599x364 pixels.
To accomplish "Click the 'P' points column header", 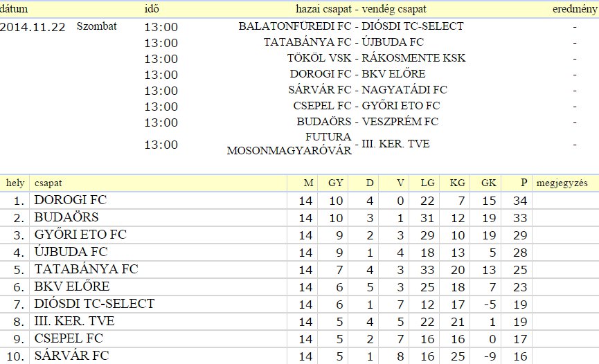I will pyautogui.click(x=524, y=183).
